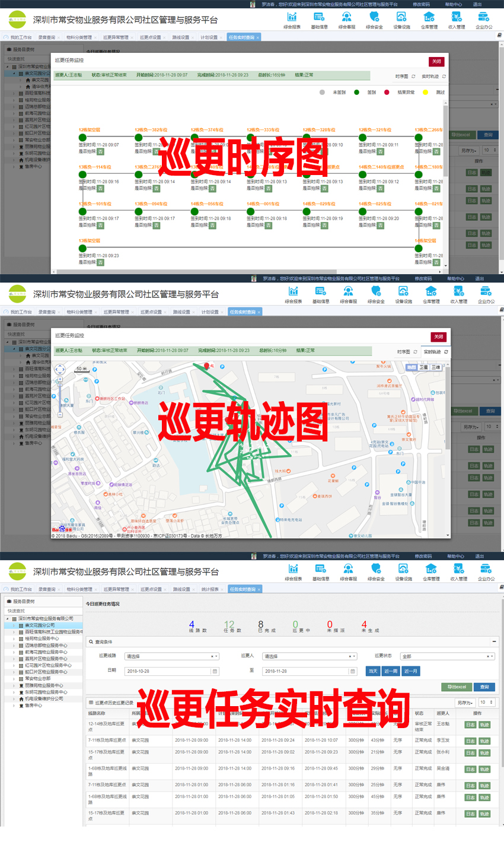Click the yellow 跳过 legend dot
The image size is (504, 861).
click(425, 93)
